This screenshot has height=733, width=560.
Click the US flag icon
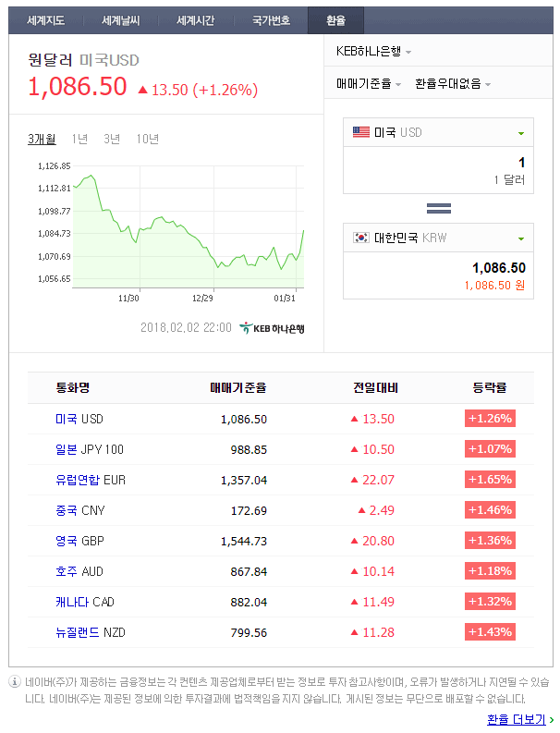tap(361, 132)
